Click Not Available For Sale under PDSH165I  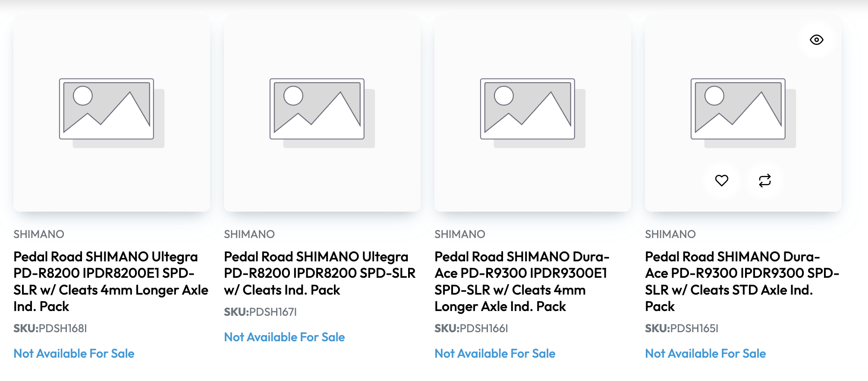tap(705, 353)
